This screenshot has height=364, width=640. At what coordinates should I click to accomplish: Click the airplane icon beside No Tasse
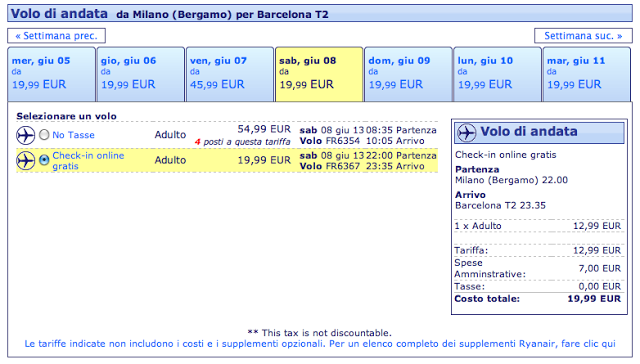tap(25, 135)
